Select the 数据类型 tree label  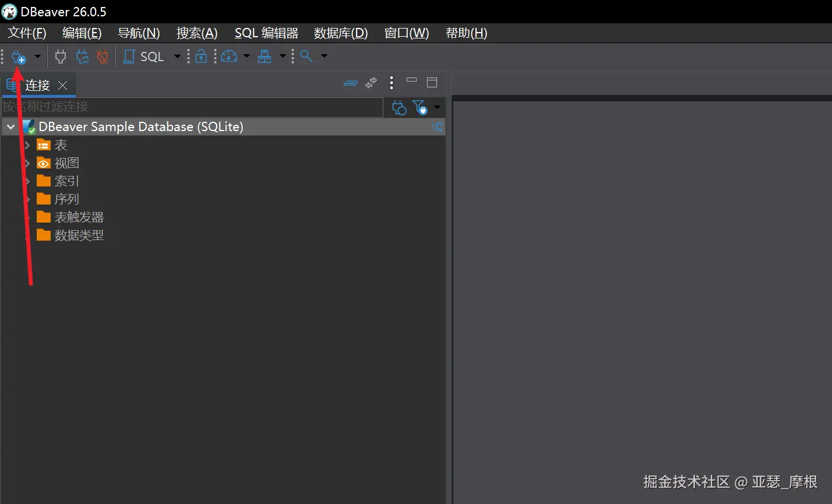coord(79,235)
